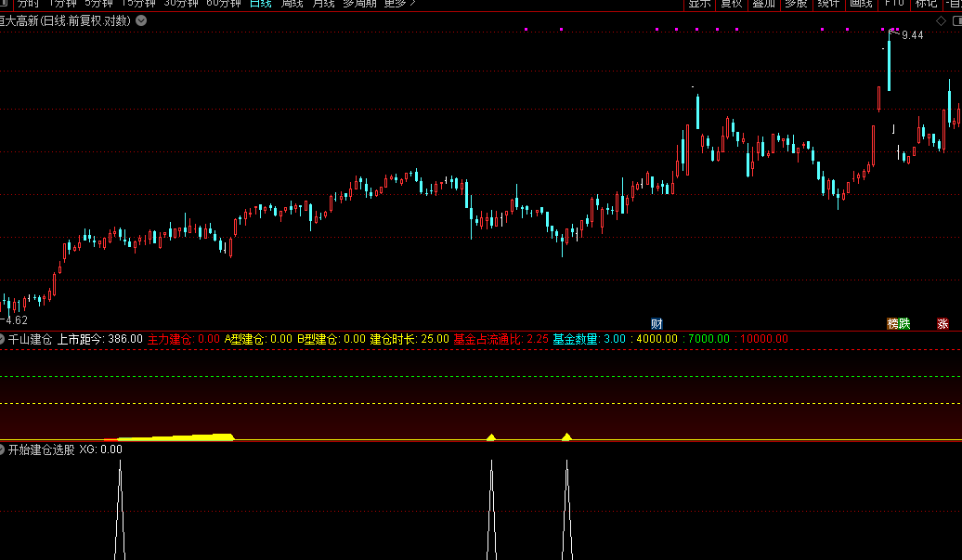Screen dimensions: 962x560
Task: Switch to the 分时 intraday tab
Action: (28, 4)
